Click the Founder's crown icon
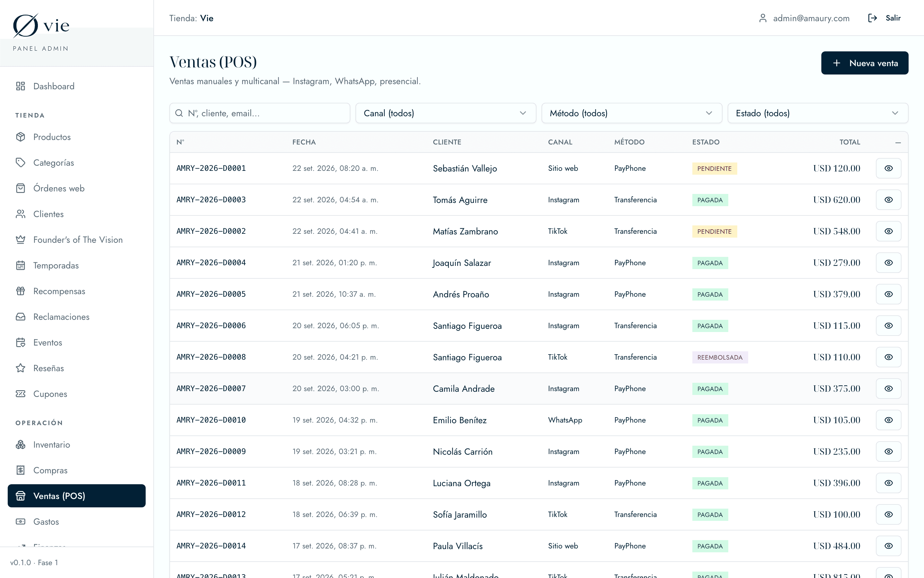The width and height of the screenshot is (924, 578). pyautogui.click(x=21, y=240)
